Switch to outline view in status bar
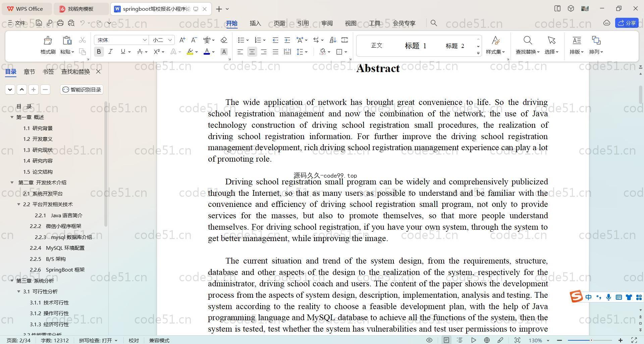The width and height of the screenshot is (644, 344). pyautogui.click(x=460, y=340)
